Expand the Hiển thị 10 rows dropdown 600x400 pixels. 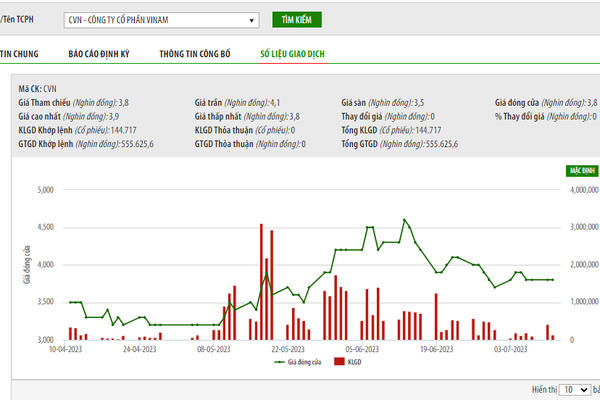click(575, 390)
